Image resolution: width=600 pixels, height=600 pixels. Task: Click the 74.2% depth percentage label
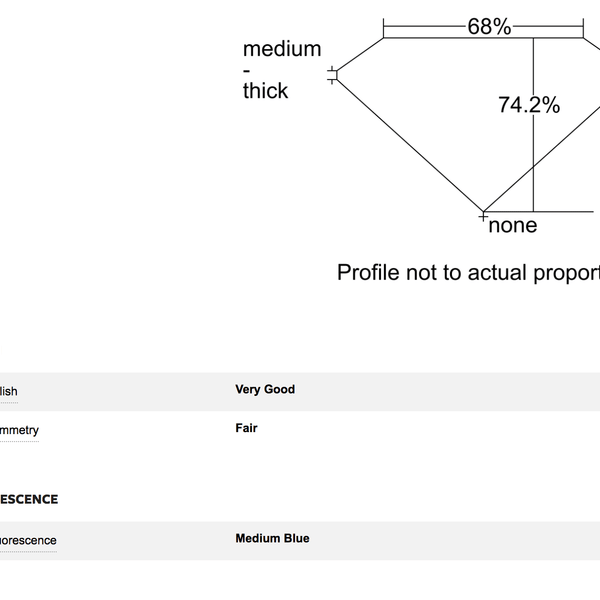point(529,105)
